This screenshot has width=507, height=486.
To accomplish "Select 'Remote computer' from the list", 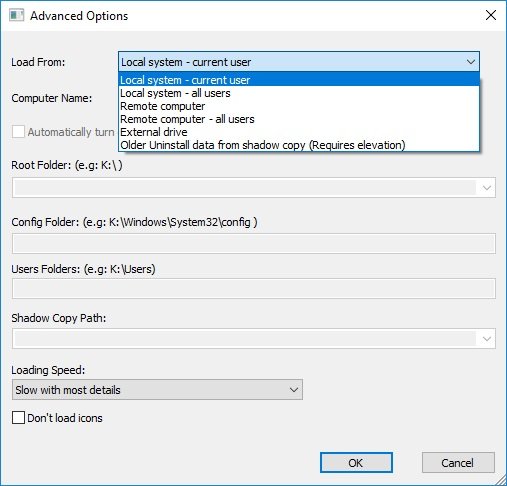I will (x=299, y=106).
